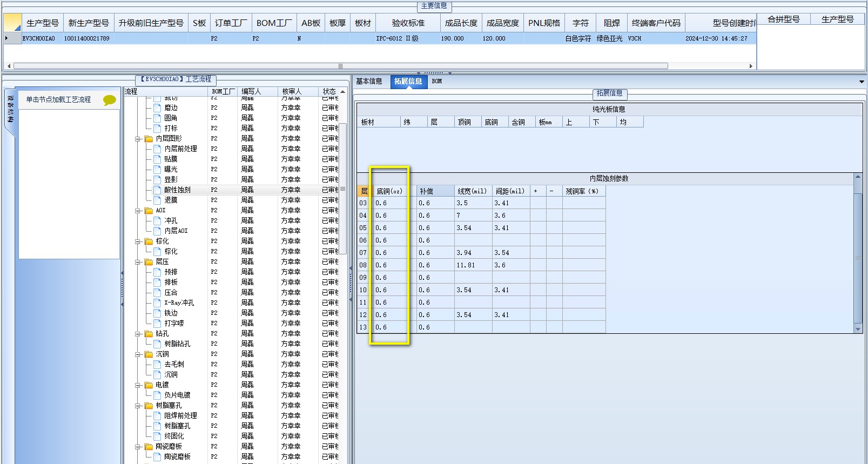Select the 拓展信息 tab
The height and width of the screenshot is (464, 868).
[x=408, y=82]
